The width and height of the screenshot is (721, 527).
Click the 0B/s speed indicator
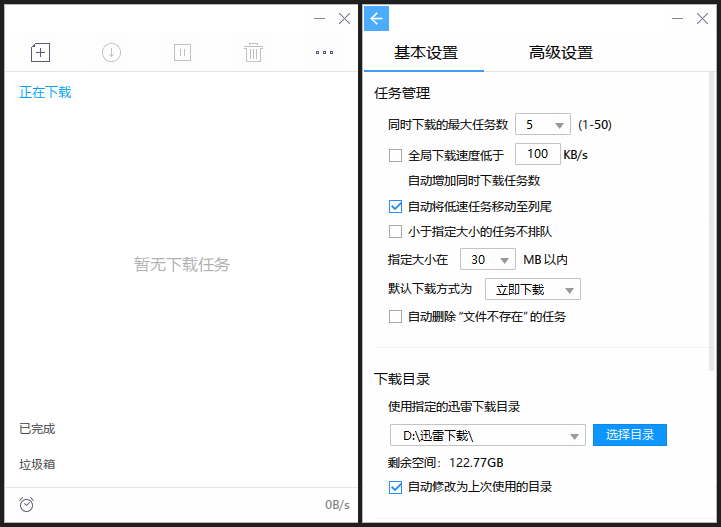point(337,505)
